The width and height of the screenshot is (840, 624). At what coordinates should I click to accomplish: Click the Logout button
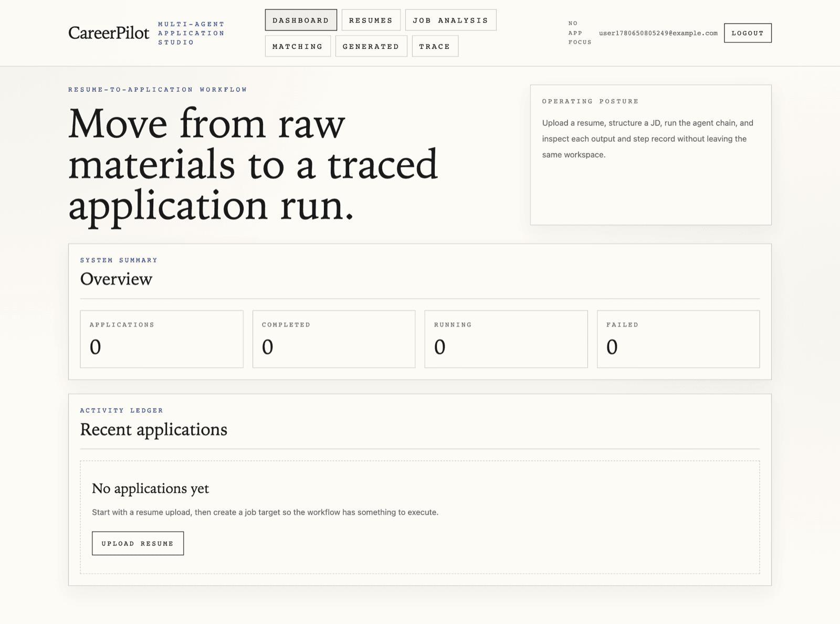click(748, 33)
